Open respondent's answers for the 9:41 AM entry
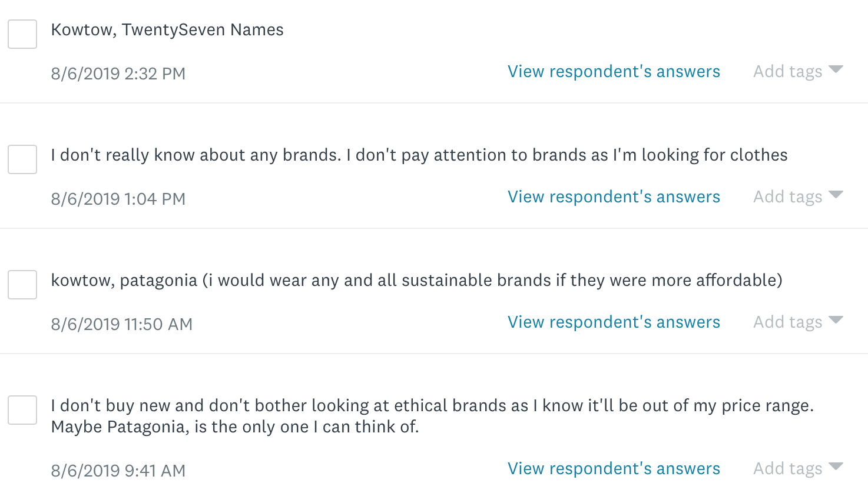The height and width of the screenshot is (493, 868). [614, 469]
